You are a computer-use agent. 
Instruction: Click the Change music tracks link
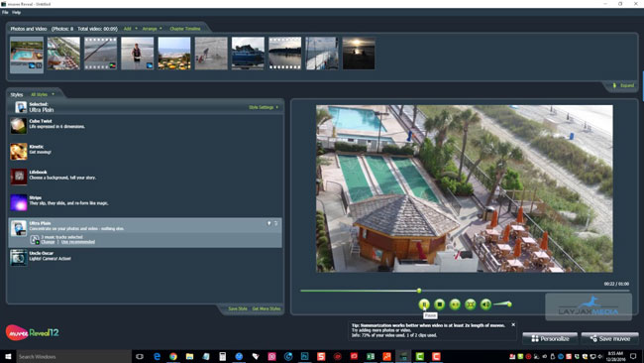48,242
